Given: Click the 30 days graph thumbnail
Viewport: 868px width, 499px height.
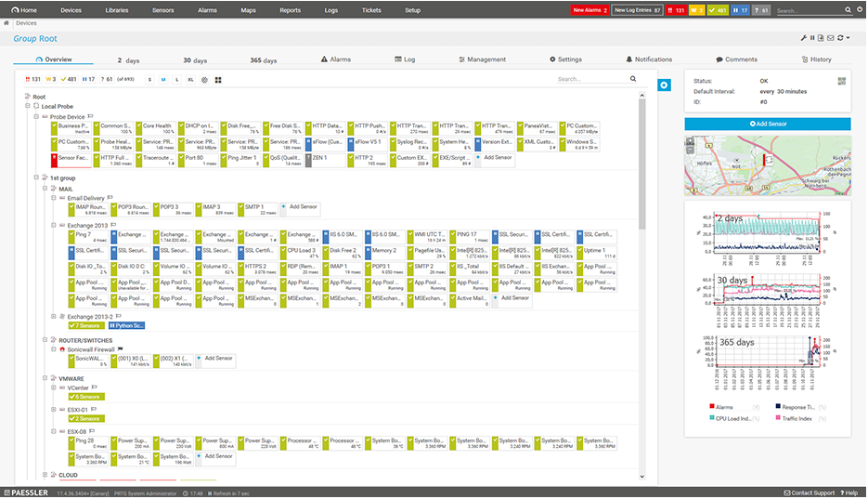Looking at the screenshot, I should click(x=767, y=297).
